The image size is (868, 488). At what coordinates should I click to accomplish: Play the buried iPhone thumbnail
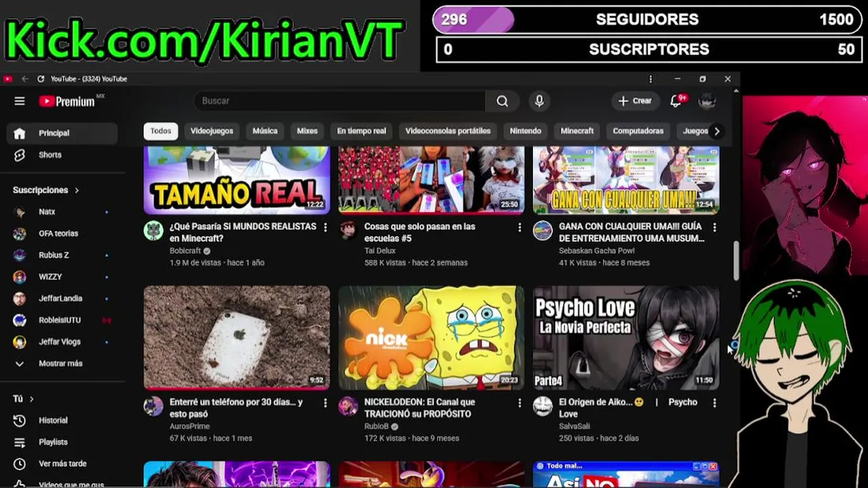tap(237, 338)
